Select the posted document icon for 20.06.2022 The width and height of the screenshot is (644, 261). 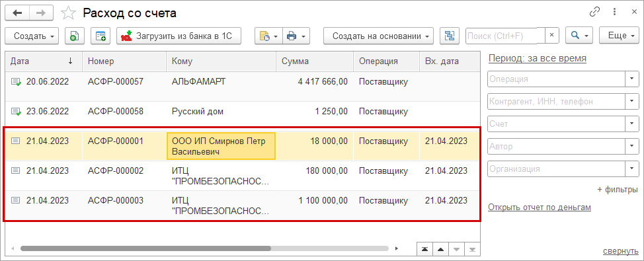(16, 82)
